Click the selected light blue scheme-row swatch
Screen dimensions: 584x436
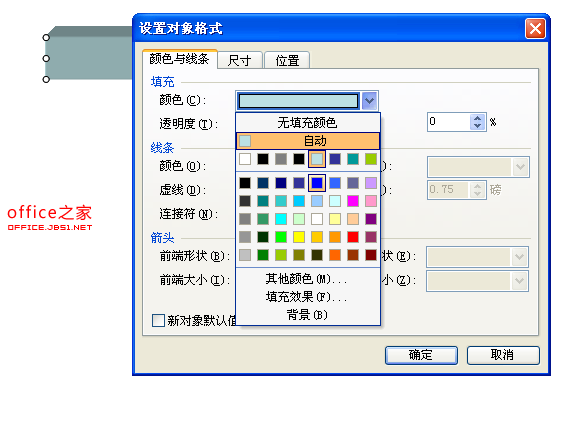click(x=317, y=159)
